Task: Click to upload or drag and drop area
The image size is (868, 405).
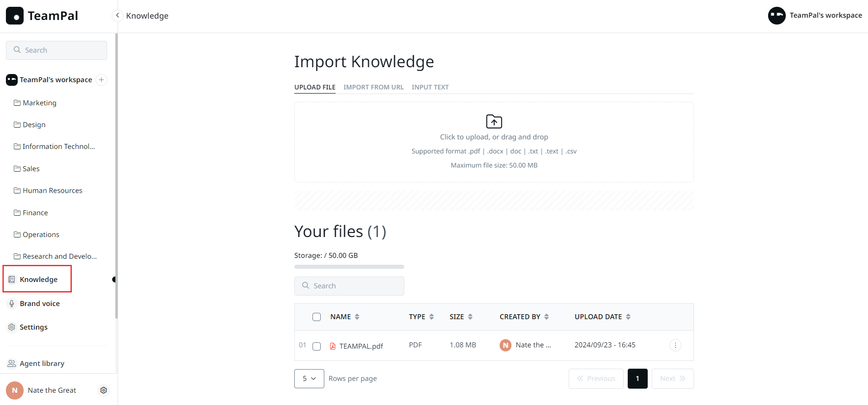Action: click(x=494, y=142)
